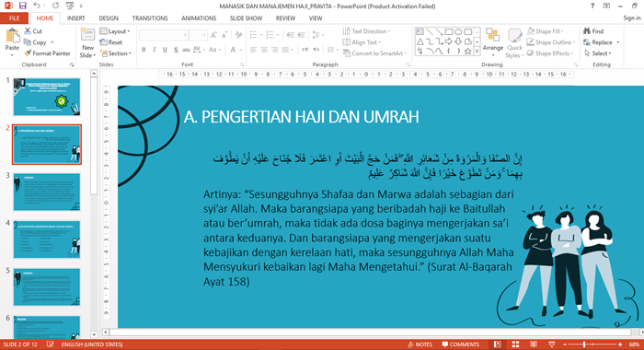Image resolution: width=644 pixels, height=350 pixels.
Task: Center align the text
Action: click(x=264, y=50)
